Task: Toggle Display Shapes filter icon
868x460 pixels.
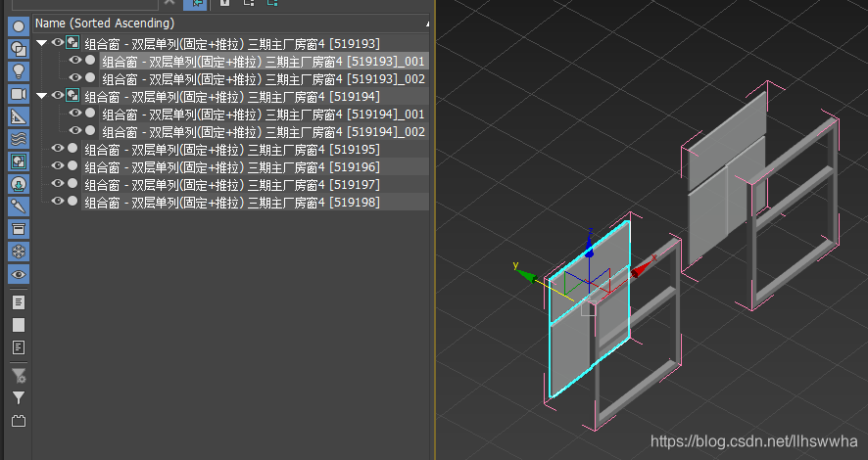Action: point(19,49)
